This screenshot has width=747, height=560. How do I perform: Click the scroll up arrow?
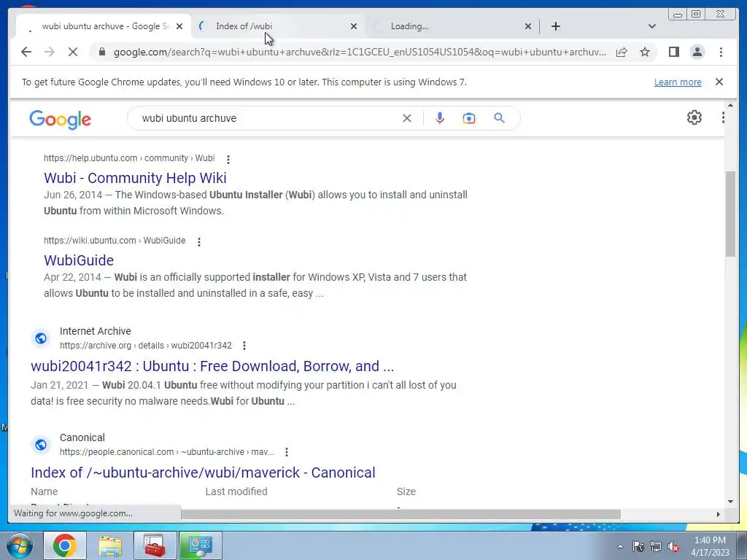(x=730, y=105)
